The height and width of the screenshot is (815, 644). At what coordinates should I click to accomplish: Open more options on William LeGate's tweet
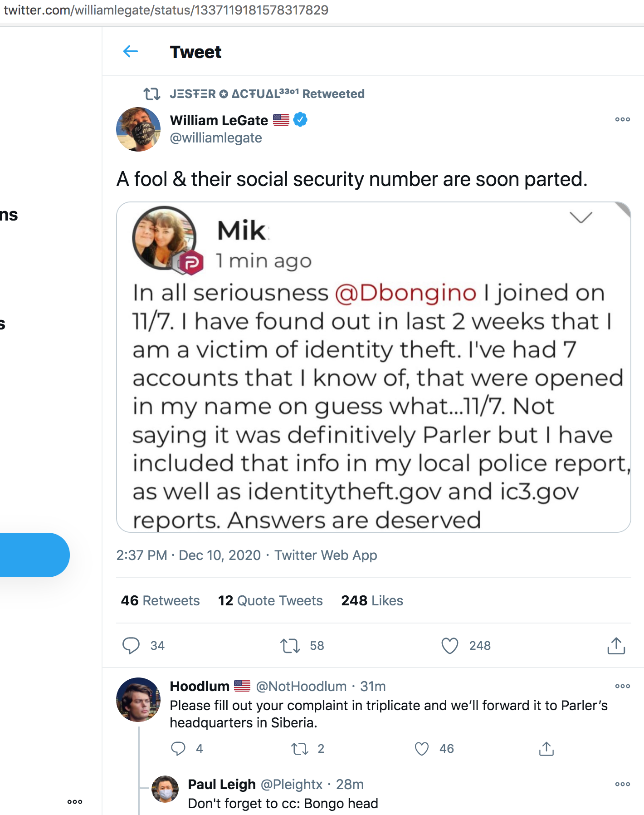[622, 119]
